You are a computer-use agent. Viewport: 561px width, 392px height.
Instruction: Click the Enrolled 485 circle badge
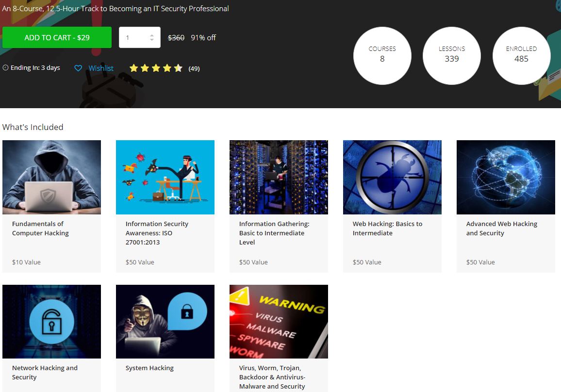(x=521, y=55)
